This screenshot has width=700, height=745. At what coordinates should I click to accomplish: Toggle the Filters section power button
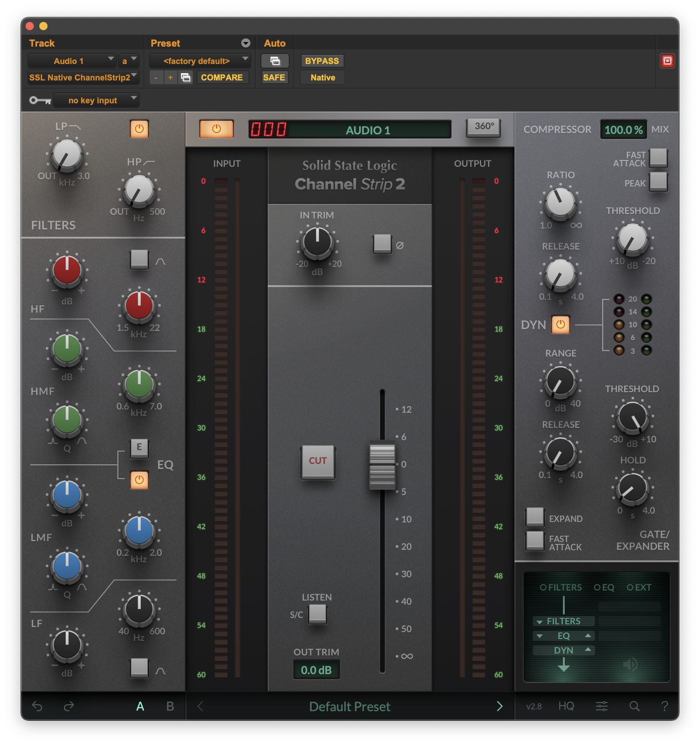click(139, 129)
